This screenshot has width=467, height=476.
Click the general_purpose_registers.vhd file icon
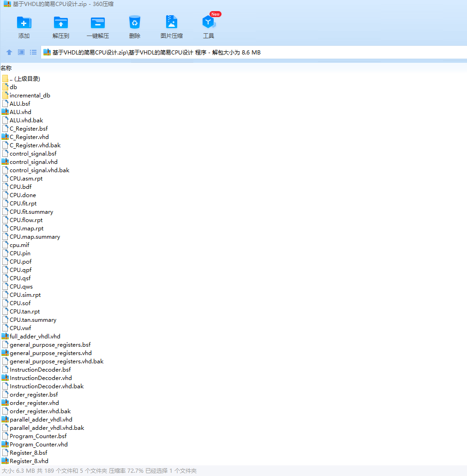pos(5,353)
